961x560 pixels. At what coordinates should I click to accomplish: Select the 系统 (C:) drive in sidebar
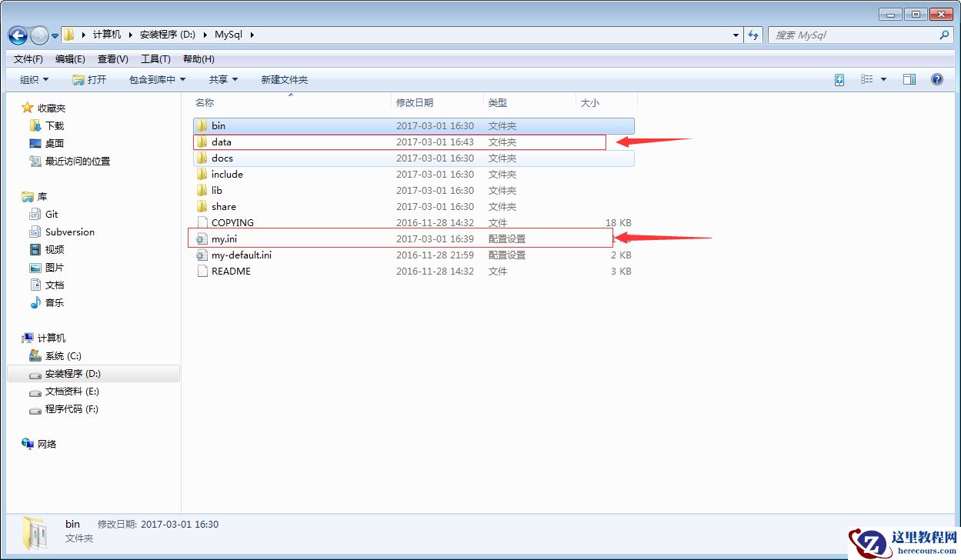(63, 356)
